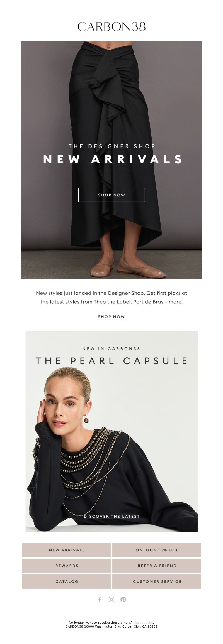This screenshot has height=644, width=223.
Task: Click the outlined SHOP NOW hero button
Action: click(x=111, y=195)
